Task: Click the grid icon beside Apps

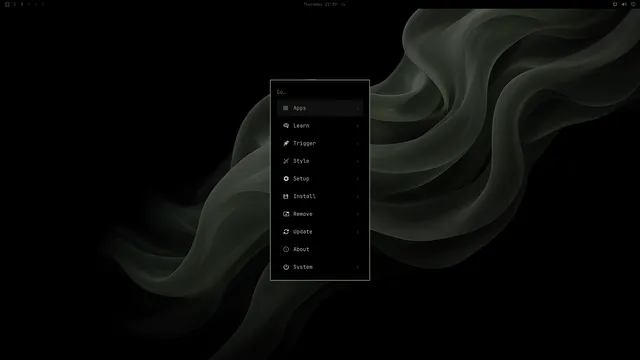Action: [286, 108]
